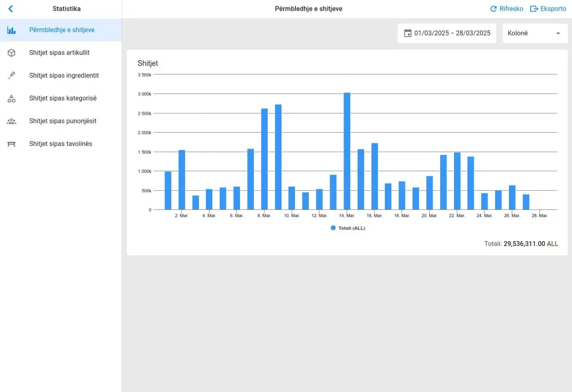Click the export icon next to Eksporto
This screenshot has height=392, width=572.
click(x=534, y=9)
